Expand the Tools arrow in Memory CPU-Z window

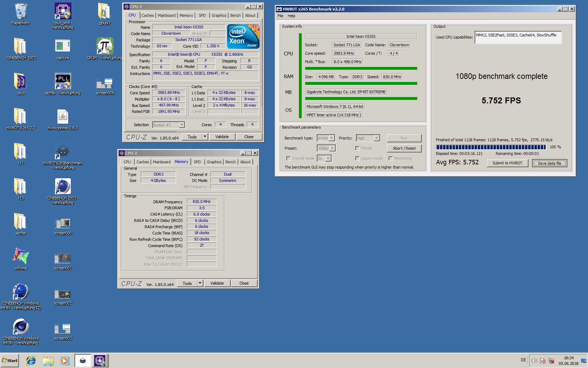[200, 283]
